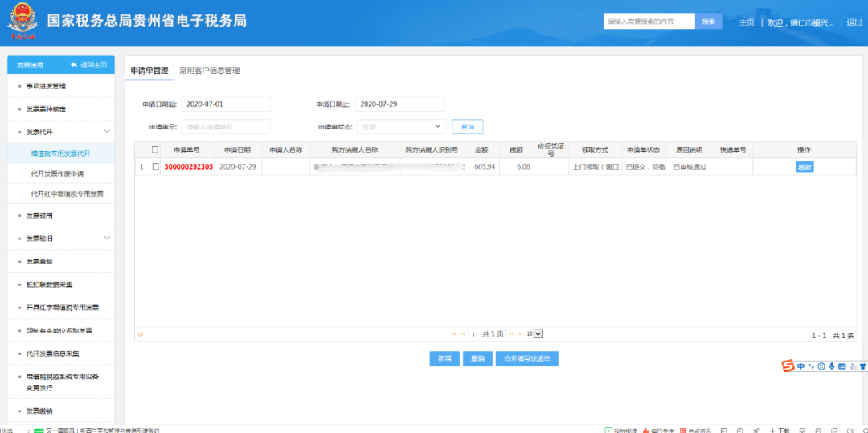Image resolution: width=868 pixels, height=433 pixels.
Task: Focus the header search input field
Action: point(649,22)
